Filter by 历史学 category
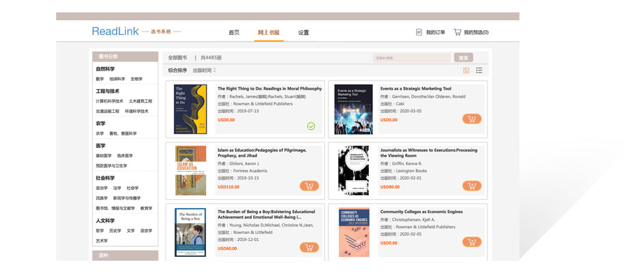 115,231
